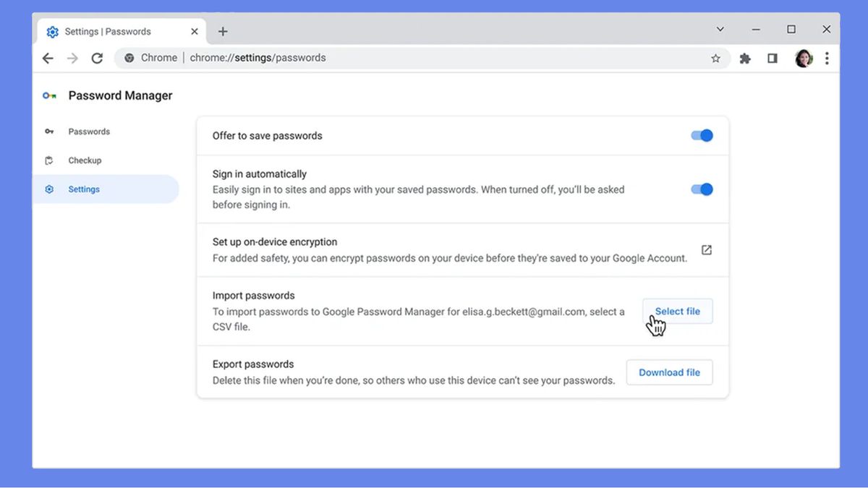Image resolution: width=868 pixels, height=488 pixels.
Task: Turn off Sign in automatically
Action: point(701,189)
